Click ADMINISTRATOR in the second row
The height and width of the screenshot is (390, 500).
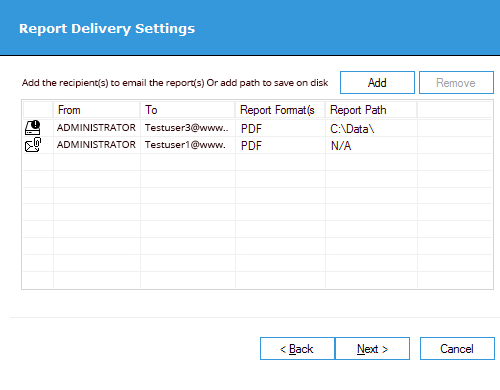click(96, 145)
